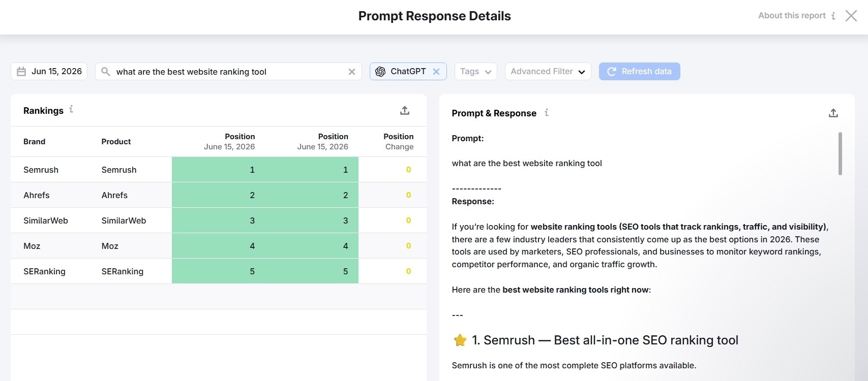
Task: Focus the prompt search input field
Action: (x=228, y=72)
